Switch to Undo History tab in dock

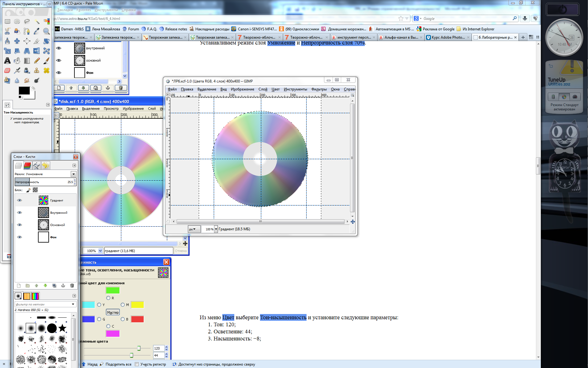[45, 166]
